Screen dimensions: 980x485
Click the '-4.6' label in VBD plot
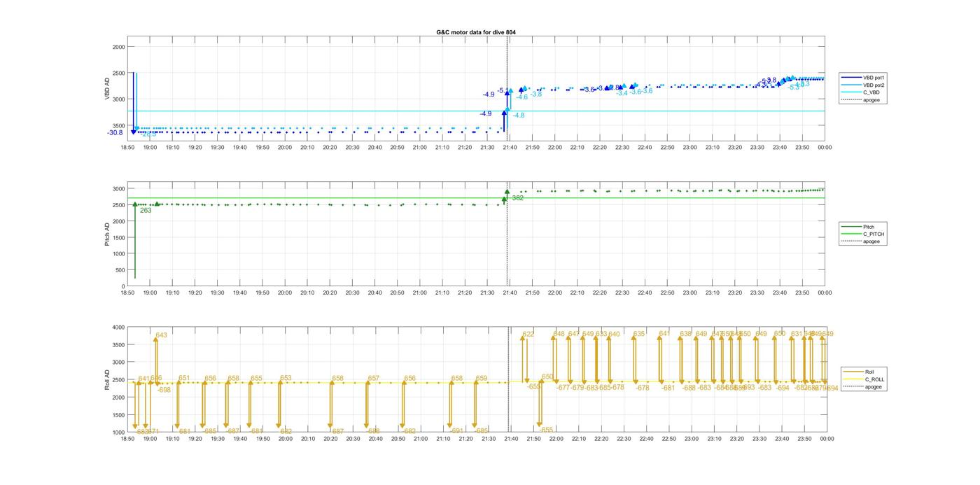pos(522,97)
